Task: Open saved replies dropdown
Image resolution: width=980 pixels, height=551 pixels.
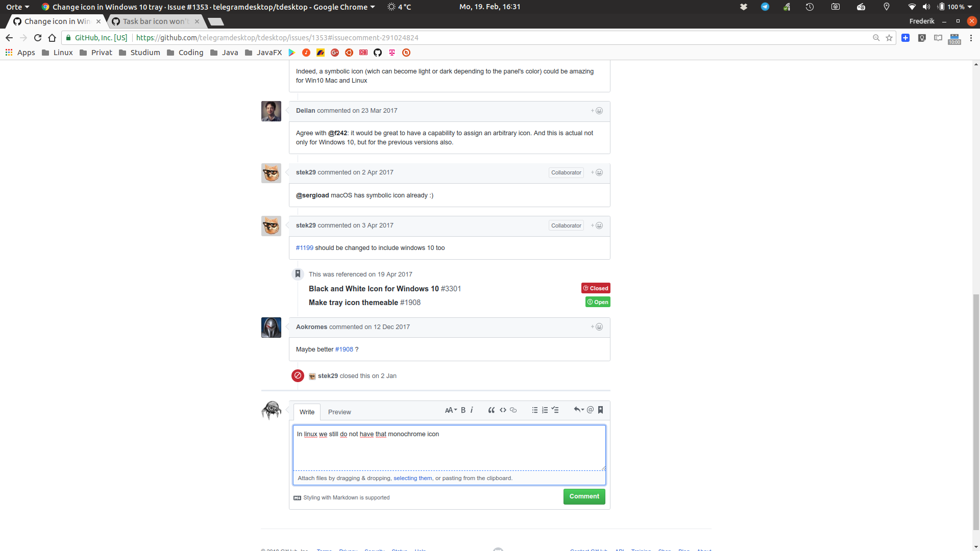Action: [578, 410]
